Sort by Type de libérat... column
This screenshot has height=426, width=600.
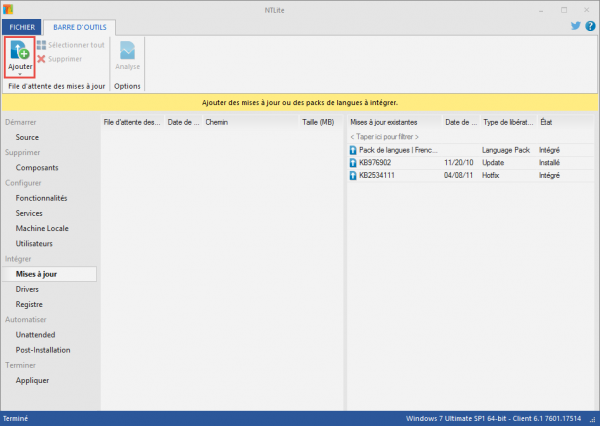(509, 122)
